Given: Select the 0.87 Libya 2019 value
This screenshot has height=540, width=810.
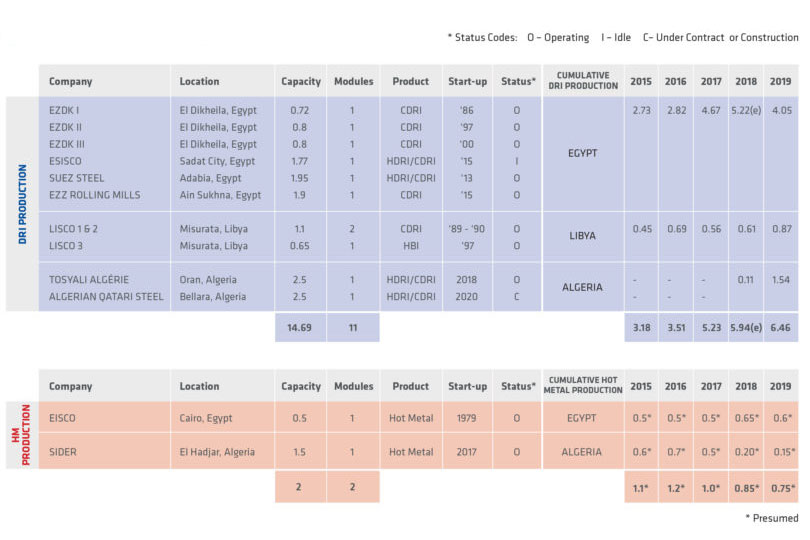Looking at the screenshot, I should tap(782, 229).
